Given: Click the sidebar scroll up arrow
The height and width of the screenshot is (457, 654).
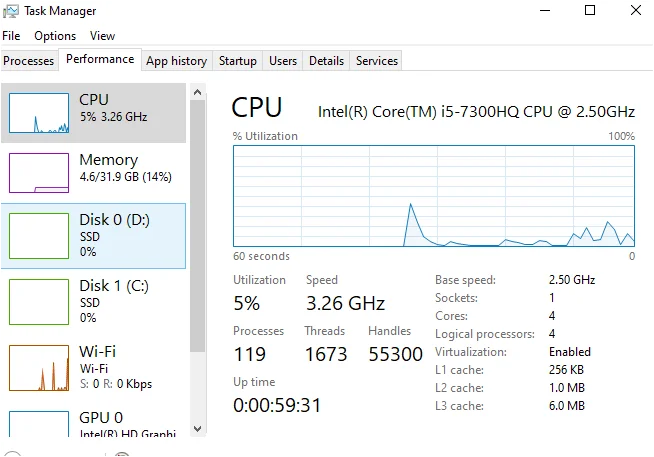Looking at the screenshot, I should point(198,92).
